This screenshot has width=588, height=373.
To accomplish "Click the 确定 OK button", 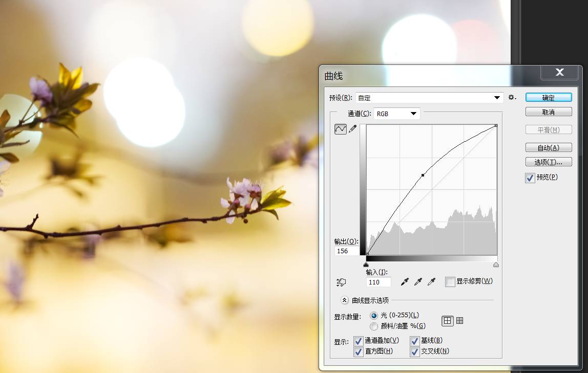I will (x=548, y=98).
